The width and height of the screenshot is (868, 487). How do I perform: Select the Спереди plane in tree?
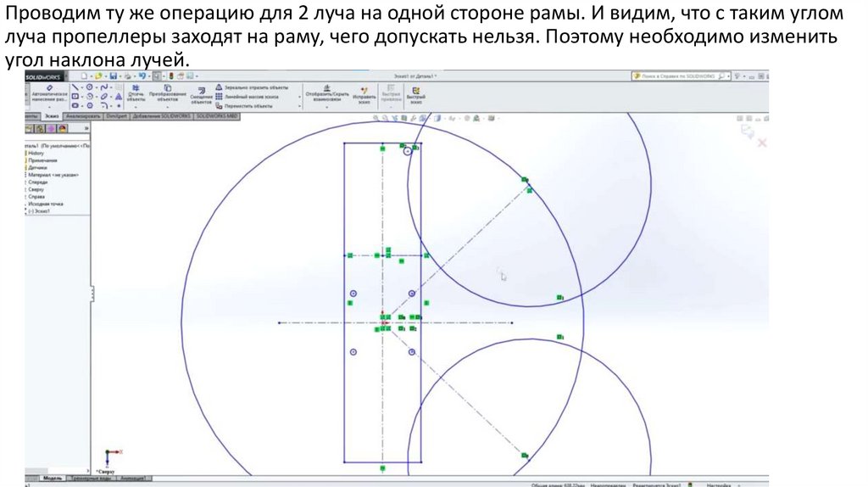pos(37,182)
